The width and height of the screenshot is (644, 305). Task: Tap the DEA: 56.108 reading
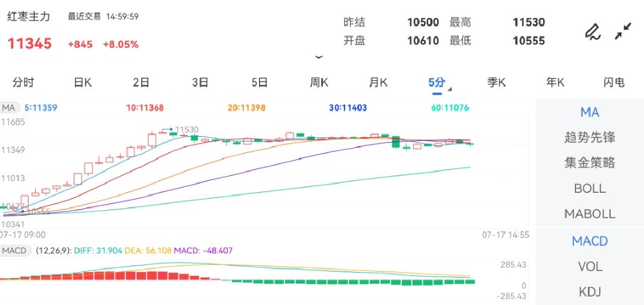(x=148, y=250)
